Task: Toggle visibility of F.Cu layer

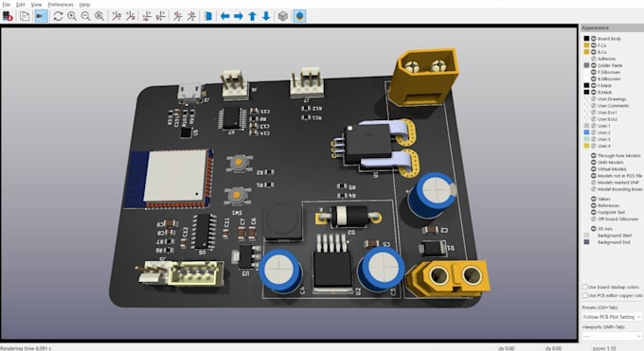Action: click(594, 45)
